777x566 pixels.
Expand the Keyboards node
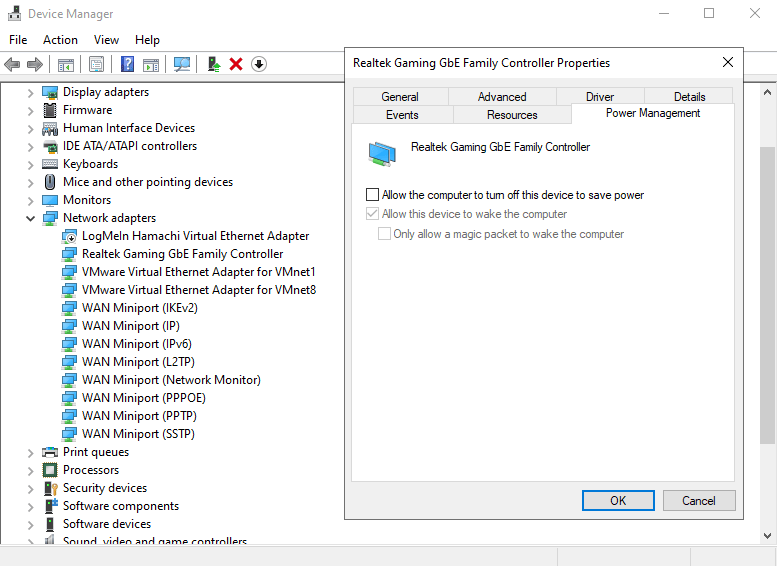(x=31, y=165)
